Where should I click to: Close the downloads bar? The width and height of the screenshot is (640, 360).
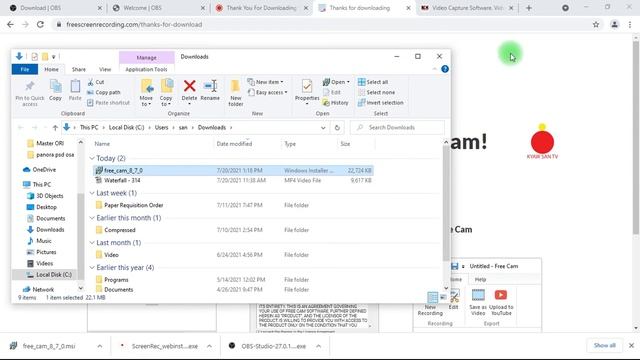[631, 345]
